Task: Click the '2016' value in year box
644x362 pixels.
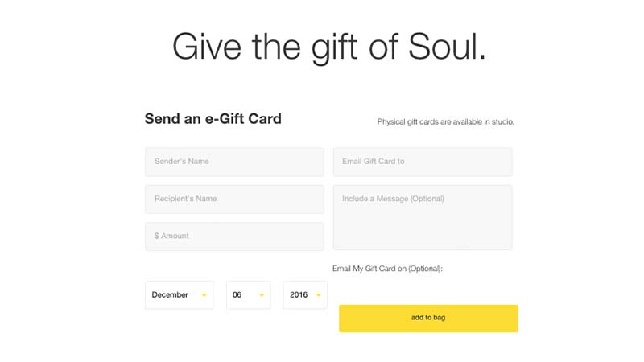Action: point(299,294)
